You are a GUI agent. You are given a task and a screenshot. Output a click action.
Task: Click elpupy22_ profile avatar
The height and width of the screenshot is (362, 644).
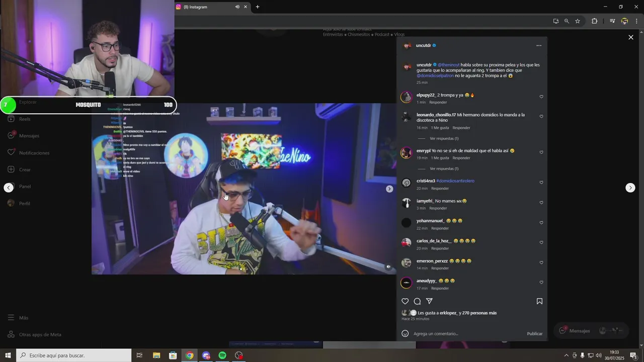point(406,98)
